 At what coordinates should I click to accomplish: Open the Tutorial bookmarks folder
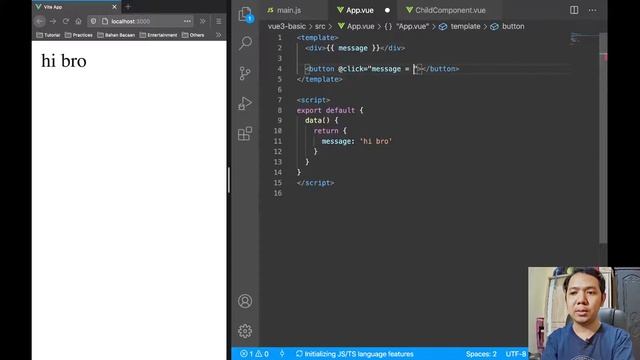tap(48, 35)
